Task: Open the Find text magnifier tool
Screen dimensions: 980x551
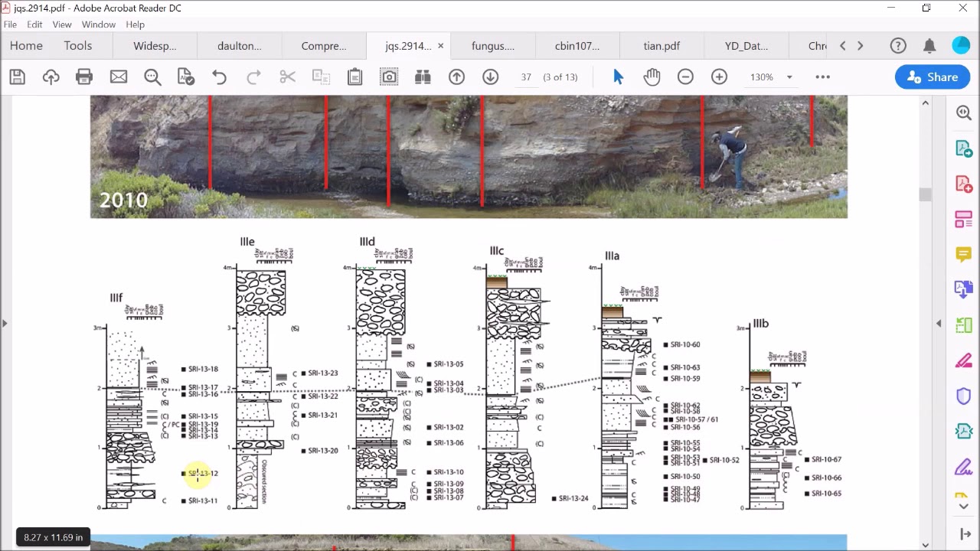Action: click(x=152, y=77)
